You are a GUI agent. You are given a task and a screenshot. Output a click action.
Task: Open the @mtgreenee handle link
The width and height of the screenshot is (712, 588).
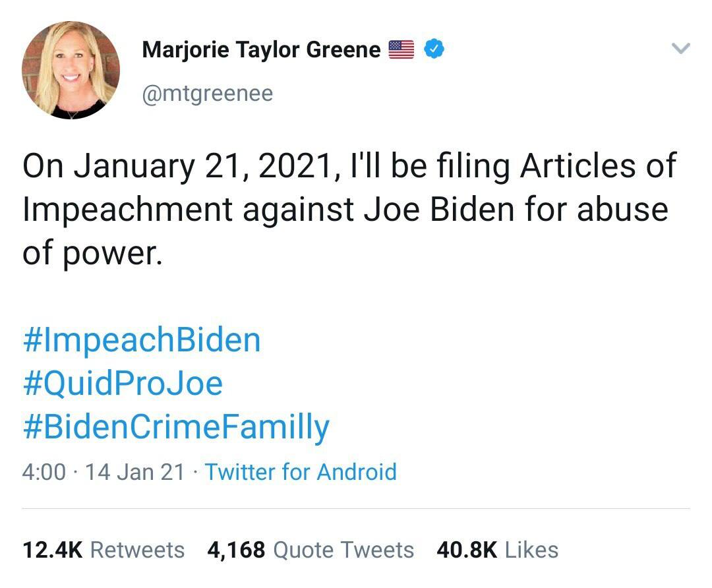(x=207, y=94)
